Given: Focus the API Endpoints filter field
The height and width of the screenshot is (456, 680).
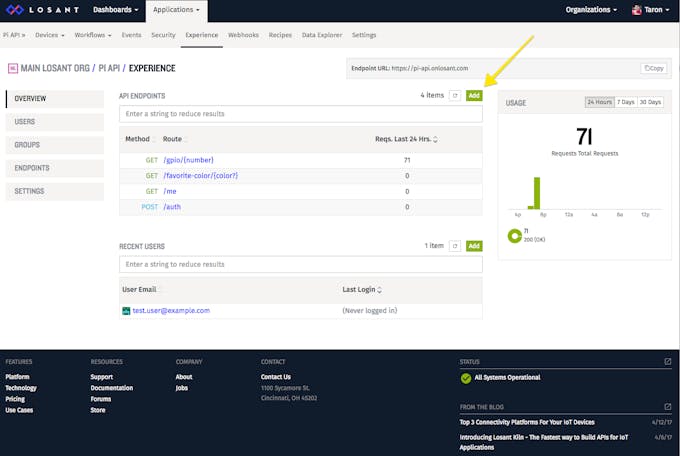Looking at the screenshot, I should click(x=301, y=114).
